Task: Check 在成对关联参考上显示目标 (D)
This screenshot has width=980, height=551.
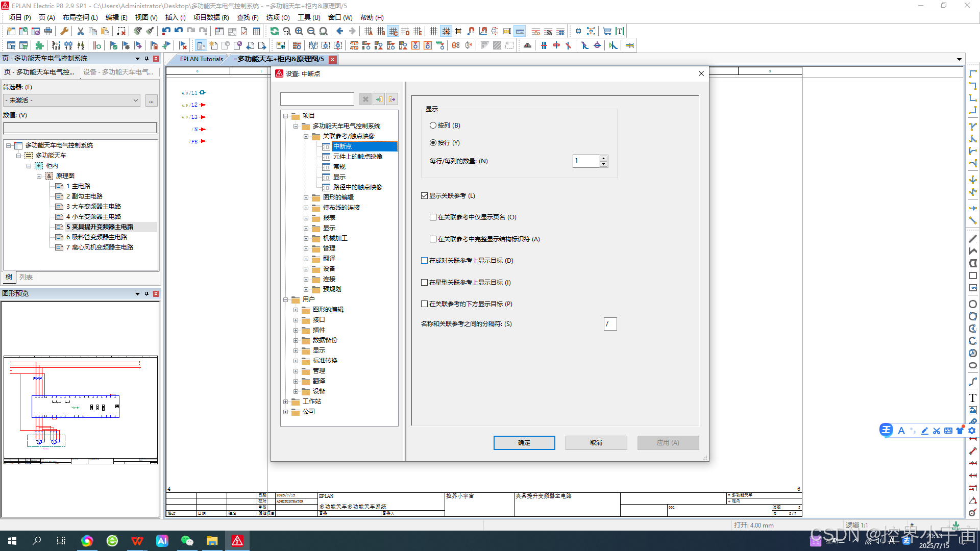Action: click(x=424, y=261)
